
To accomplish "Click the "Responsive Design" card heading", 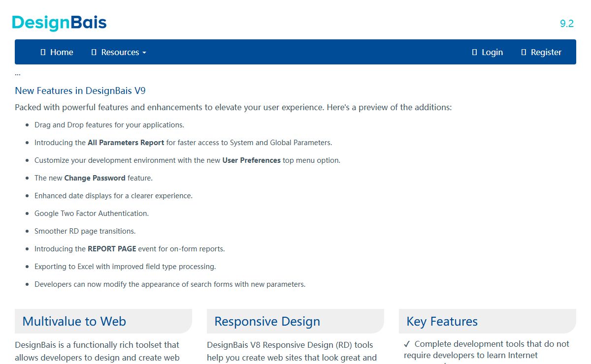I will 295,321.
